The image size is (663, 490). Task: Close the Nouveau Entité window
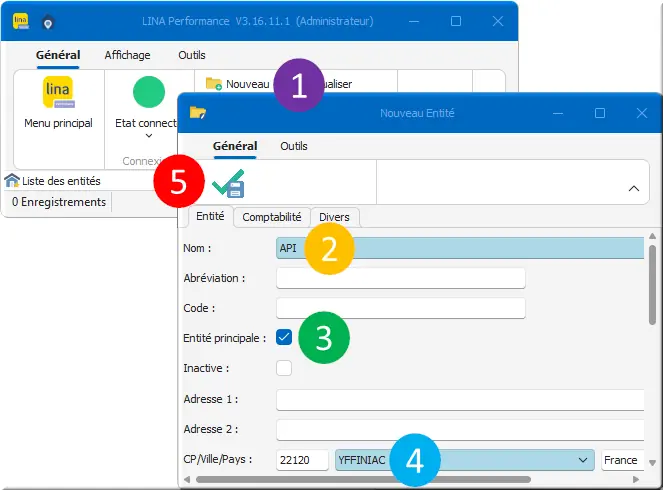pos(641,113)
